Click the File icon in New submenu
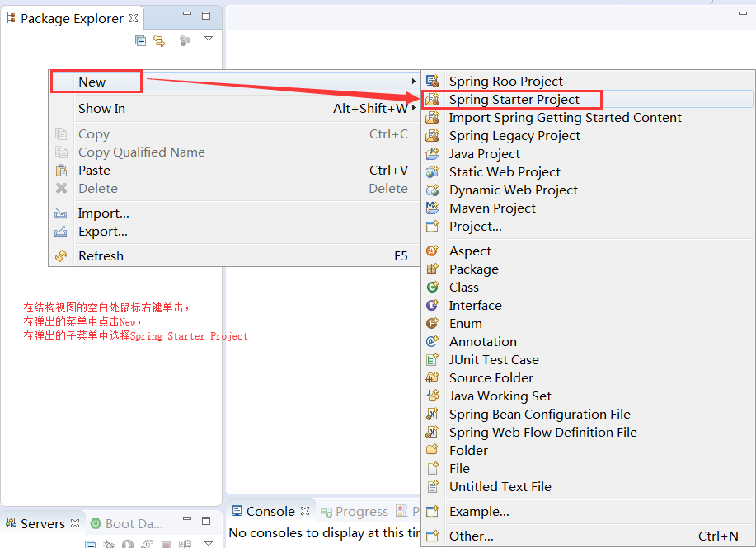The height and width of the screenshot is (548, 756). [x=433, y=468]
